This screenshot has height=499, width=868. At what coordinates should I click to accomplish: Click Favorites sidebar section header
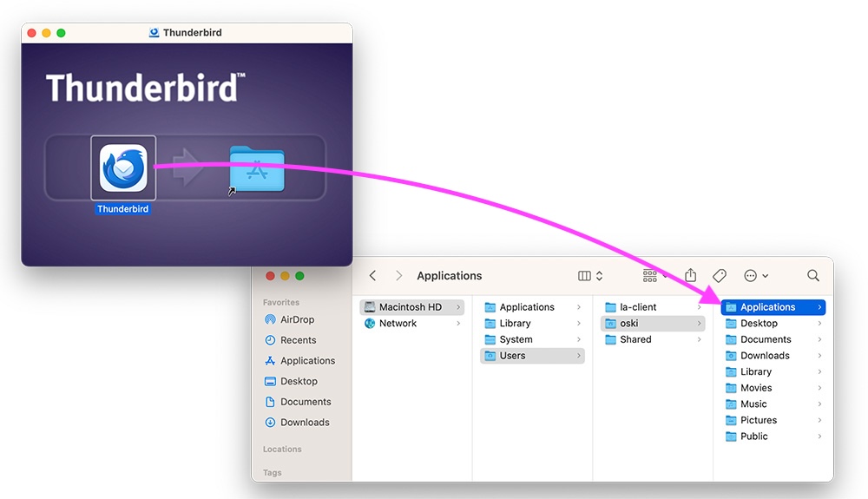pos(281,302)
